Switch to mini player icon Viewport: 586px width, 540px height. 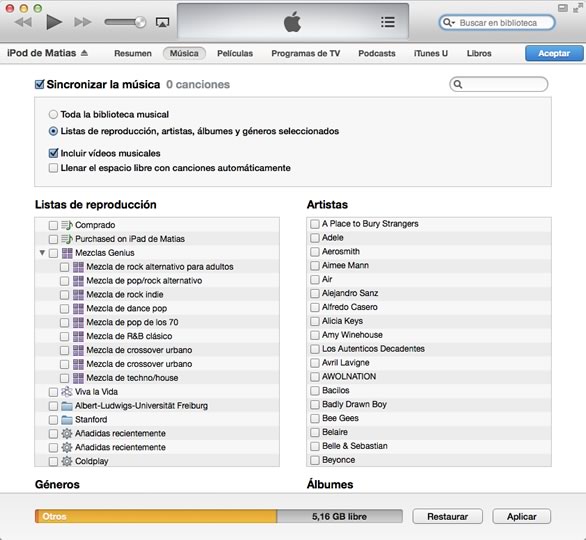[563, 8]
